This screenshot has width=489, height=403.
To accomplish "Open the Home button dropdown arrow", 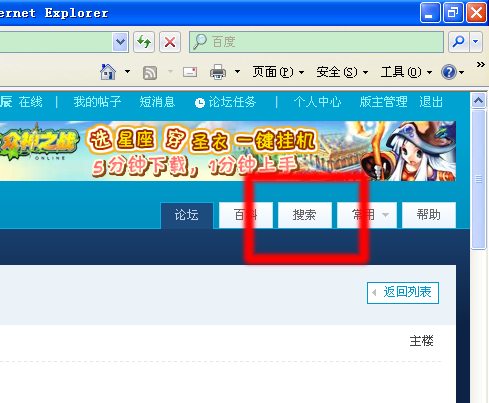I will [x=128, y=72].
